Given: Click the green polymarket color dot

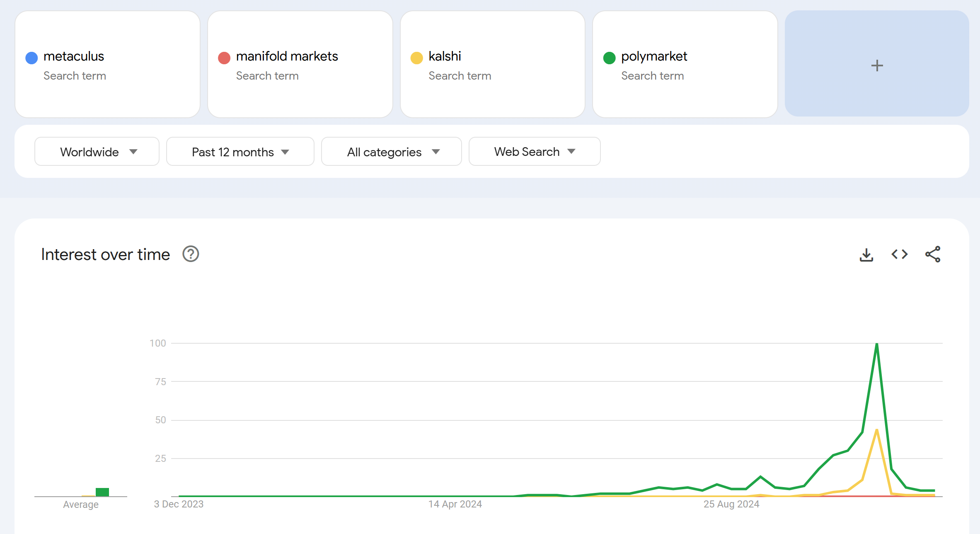Looking at the screenshot, I should click(x=609, y=58).
